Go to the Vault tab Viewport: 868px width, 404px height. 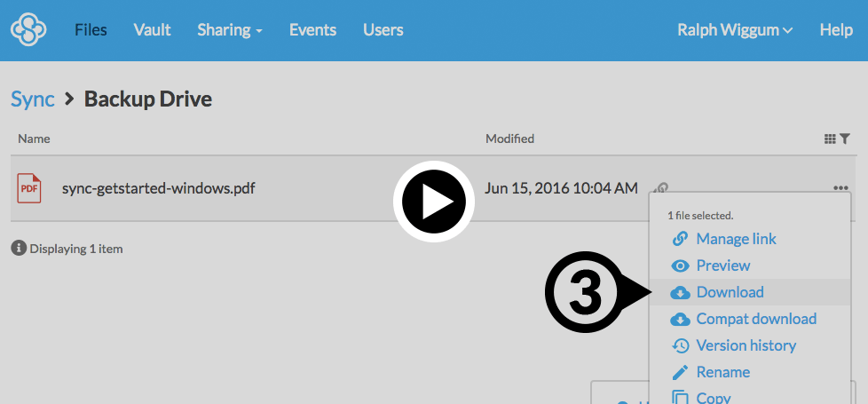tap(152, 30)
